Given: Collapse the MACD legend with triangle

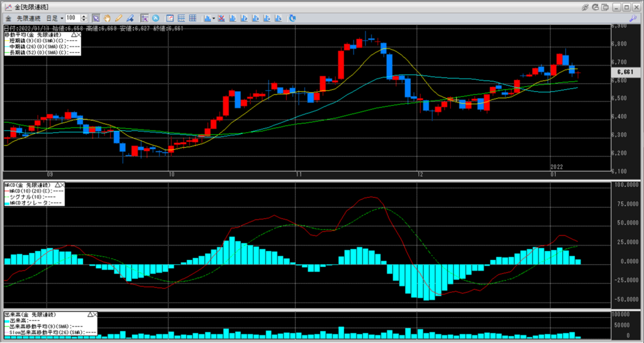Looking at the screenshot, I should coord(57,185).
